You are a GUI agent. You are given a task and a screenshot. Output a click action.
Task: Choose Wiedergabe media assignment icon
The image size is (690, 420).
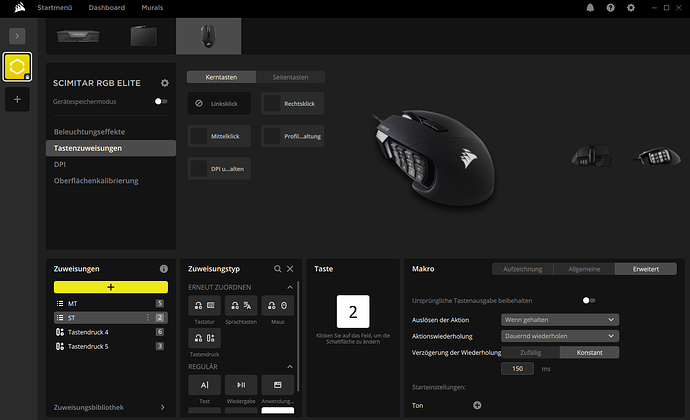241,385
